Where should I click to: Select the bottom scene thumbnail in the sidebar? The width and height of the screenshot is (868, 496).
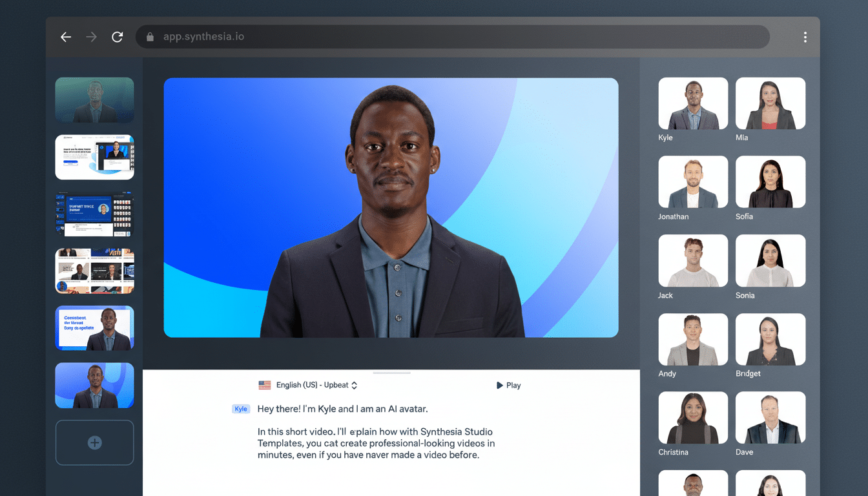pyautogui.click(x=94, y=386)
